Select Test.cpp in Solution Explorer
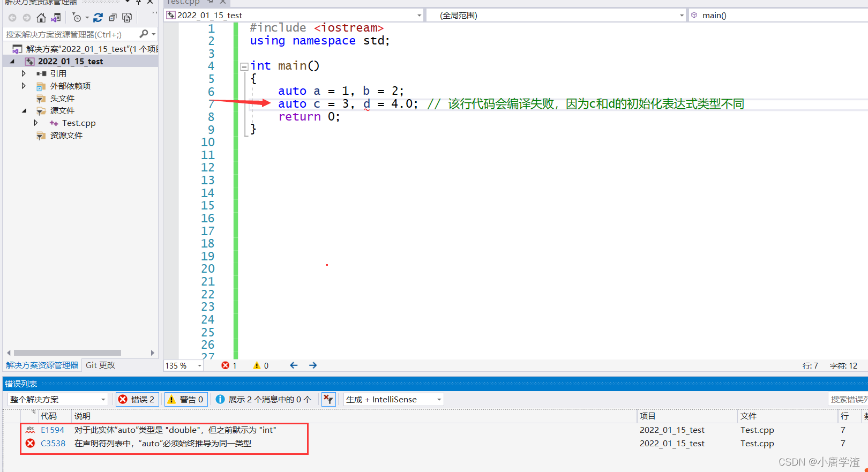The image size is (868, 472). click(x=79, y=123)
